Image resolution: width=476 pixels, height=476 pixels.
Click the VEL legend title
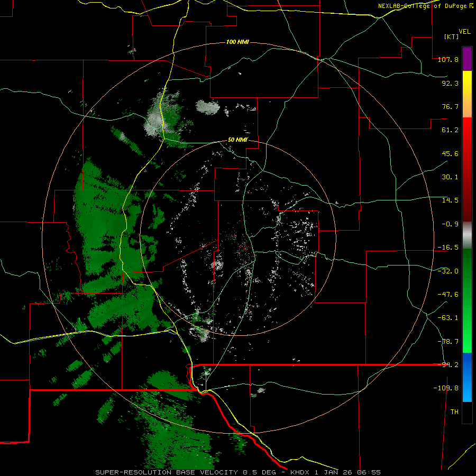coord(464,32)
